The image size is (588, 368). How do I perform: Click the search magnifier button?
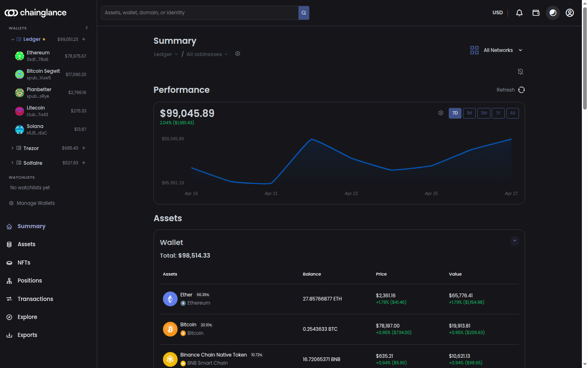[304, 13]
